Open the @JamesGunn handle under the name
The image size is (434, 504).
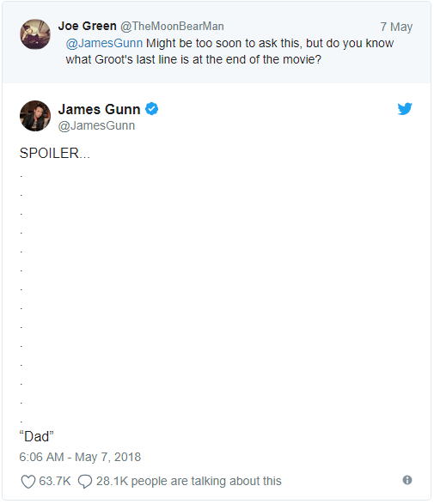96,125
